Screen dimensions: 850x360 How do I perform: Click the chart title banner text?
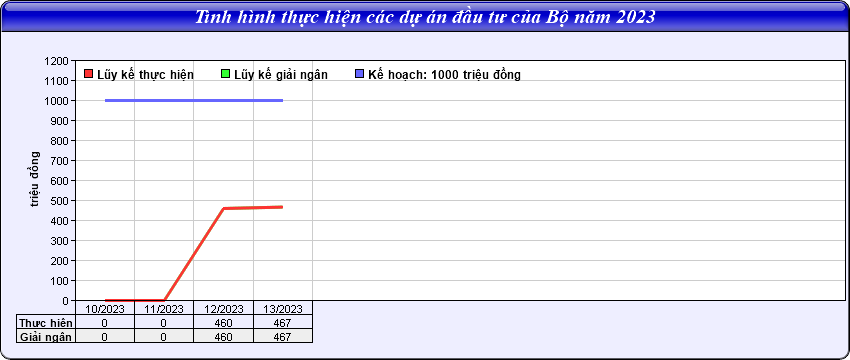tap(425, 17)
